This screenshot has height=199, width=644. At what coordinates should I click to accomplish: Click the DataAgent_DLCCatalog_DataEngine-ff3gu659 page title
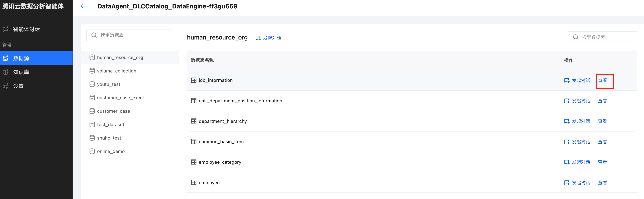pos(167,6)
